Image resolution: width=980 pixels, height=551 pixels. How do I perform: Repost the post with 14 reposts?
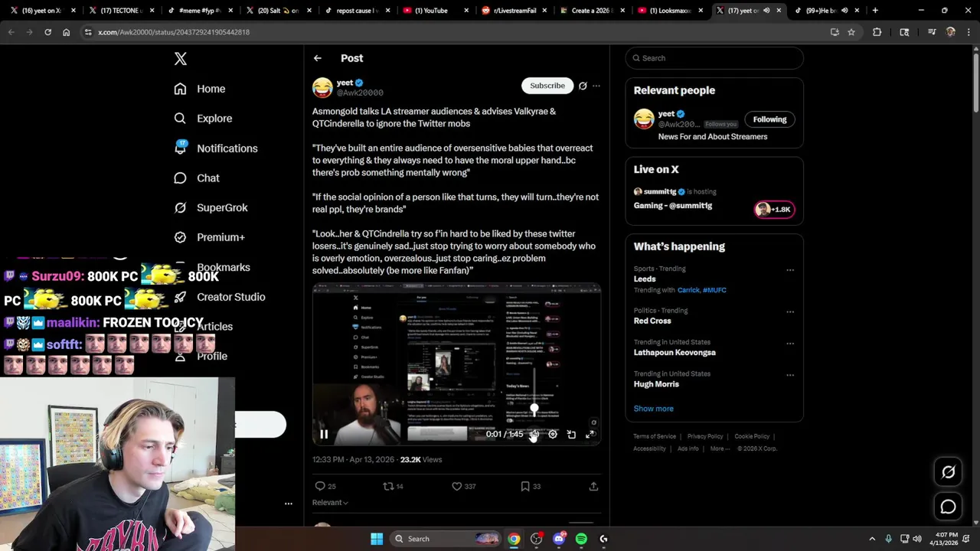(388, 486)
